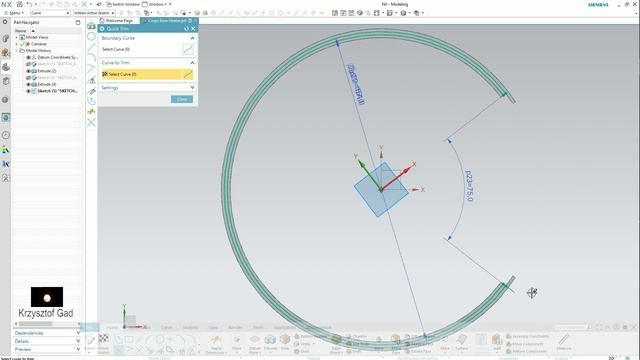
Task: Select the Cameras tree row
Action: click(39, 44)
